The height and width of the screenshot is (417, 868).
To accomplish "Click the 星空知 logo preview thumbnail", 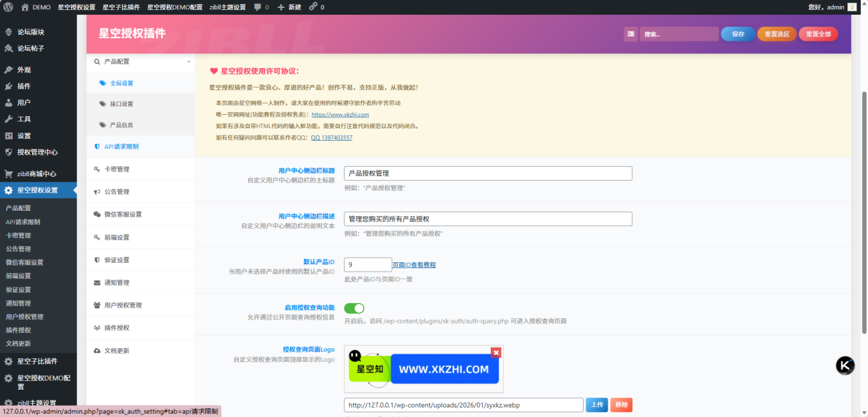I will click(x=423, y=369).
